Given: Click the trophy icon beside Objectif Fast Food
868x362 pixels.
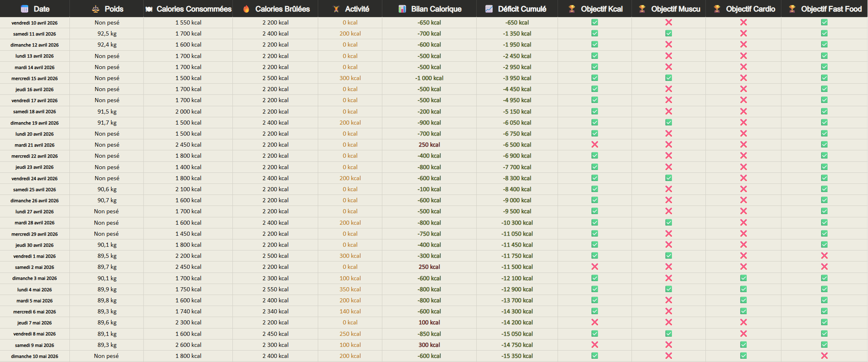Looking at the screenshot, I should (x=792, y=9).
